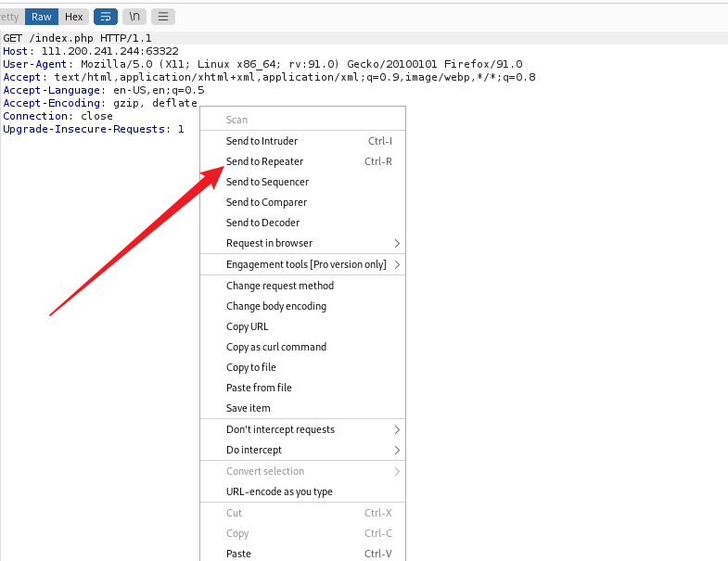Open Don't intercept requests submenu
The width and height of the screenshot is (728, 561).
(x=302, y=429)
